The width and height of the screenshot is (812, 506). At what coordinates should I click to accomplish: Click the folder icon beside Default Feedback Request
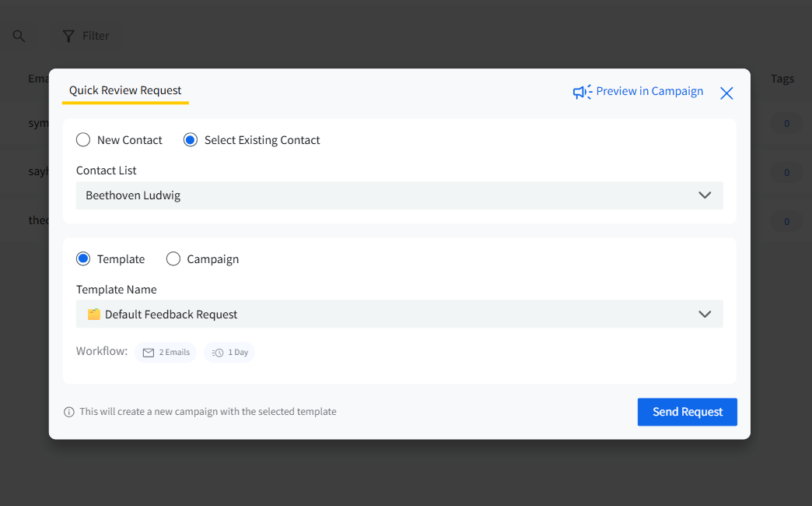(x=94, y=314)
